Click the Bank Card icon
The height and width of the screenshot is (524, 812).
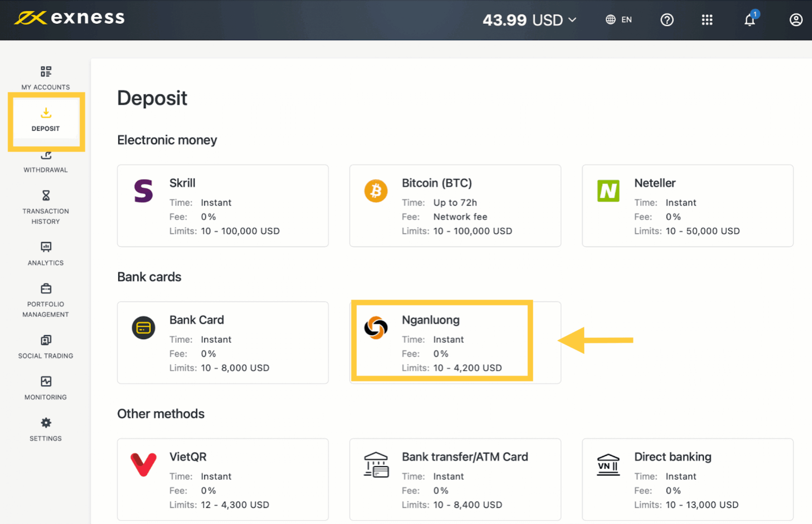pyautogui.click(x=144, y=327)
